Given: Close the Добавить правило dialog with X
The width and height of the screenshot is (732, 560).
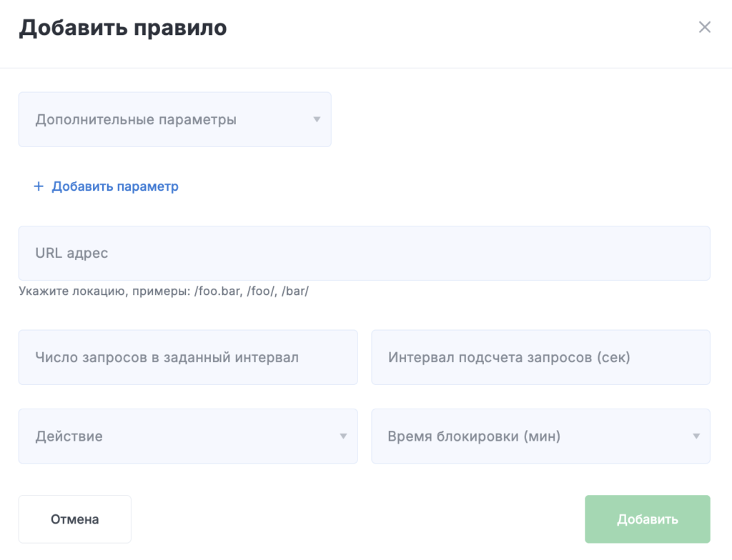Looking at the screenshot, I should (x=704, y=28).
